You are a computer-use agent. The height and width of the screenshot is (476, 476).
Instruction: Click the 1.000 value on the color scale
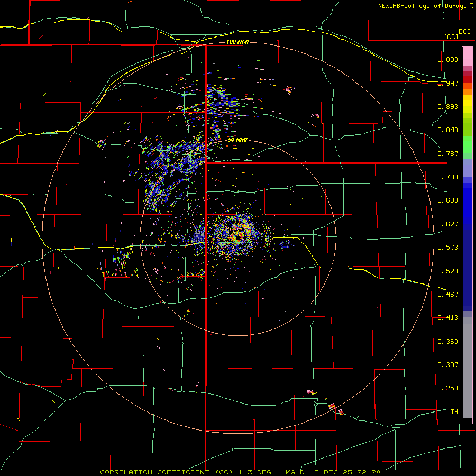click(448, 59)
